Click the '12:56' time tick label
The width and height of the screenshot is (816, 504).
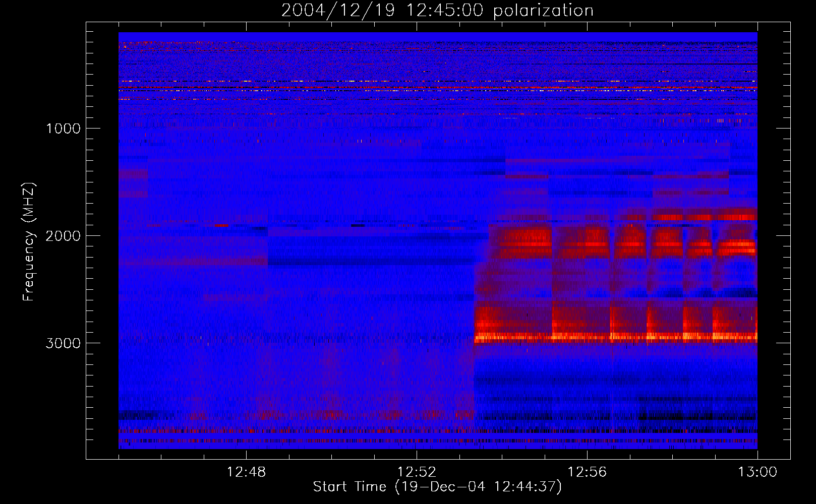(587, 472)
